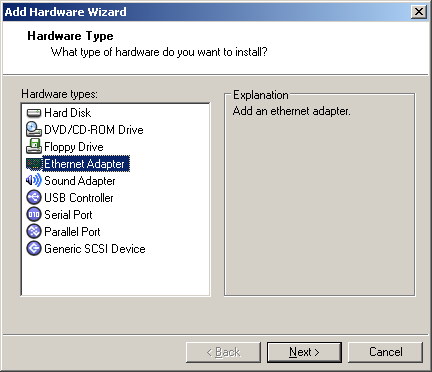432x372 pixels.
Task: Choose "Hard Disk" hardware type text
Action: click(x=67, y=113)
